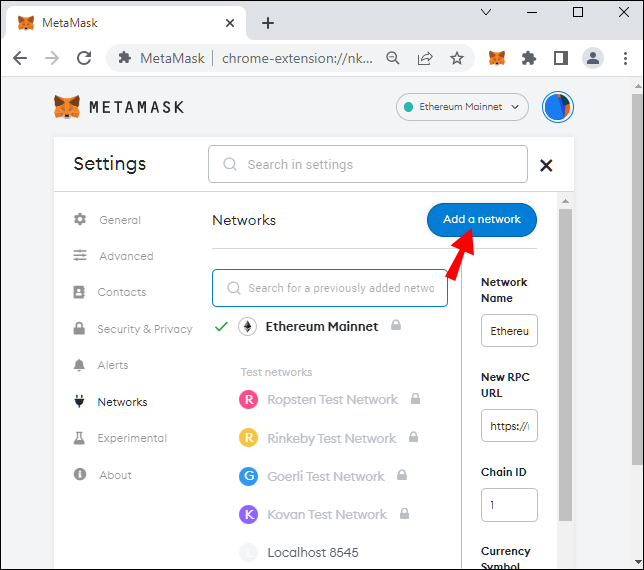Go to Security & Privacy settings
The image size is (644, 570).
pyautogui.click(x=144, y=329)
